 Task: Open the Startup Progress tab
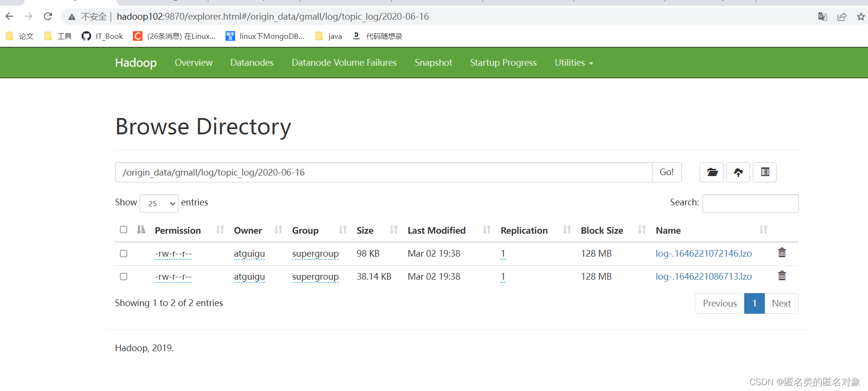pyautogui.click(x=503, y=62)
